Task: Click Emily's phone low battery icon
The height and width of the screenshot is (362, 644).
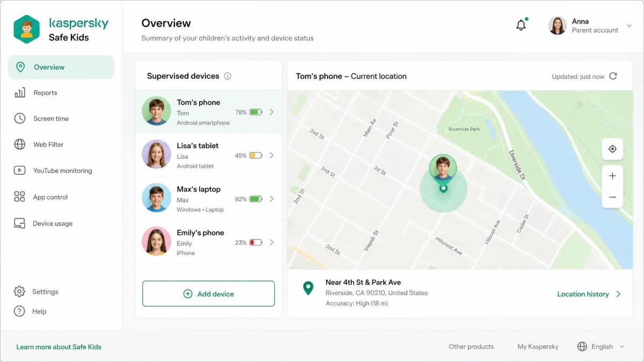Action: coord(256,242)
